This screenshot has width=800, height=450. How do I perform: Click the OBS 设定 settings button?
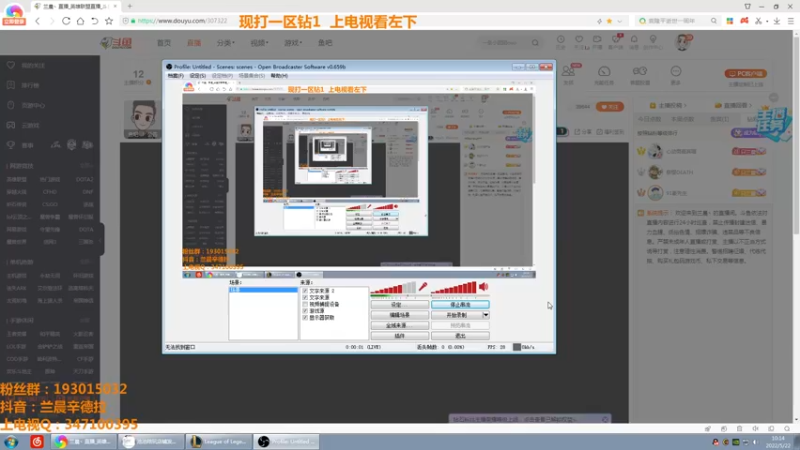[x=399, y=305]
